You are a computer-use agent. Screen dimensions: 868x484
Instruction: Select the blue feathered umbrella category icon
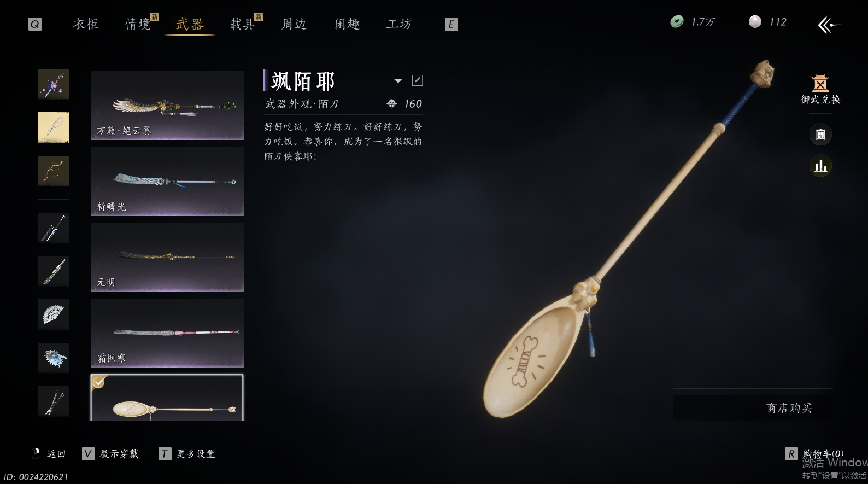(x=54, y=358)
